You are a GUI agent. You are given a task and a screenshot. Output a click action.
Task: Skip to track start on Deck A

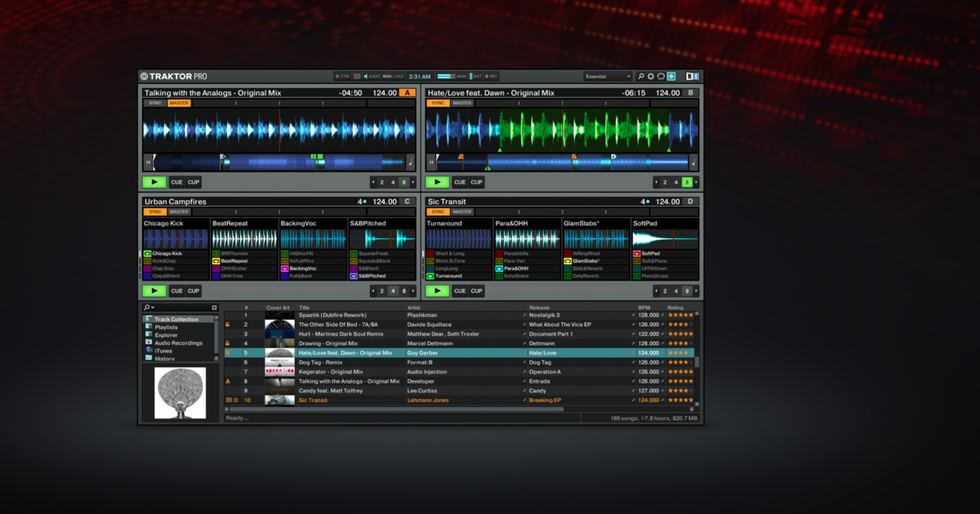point(148,162)
